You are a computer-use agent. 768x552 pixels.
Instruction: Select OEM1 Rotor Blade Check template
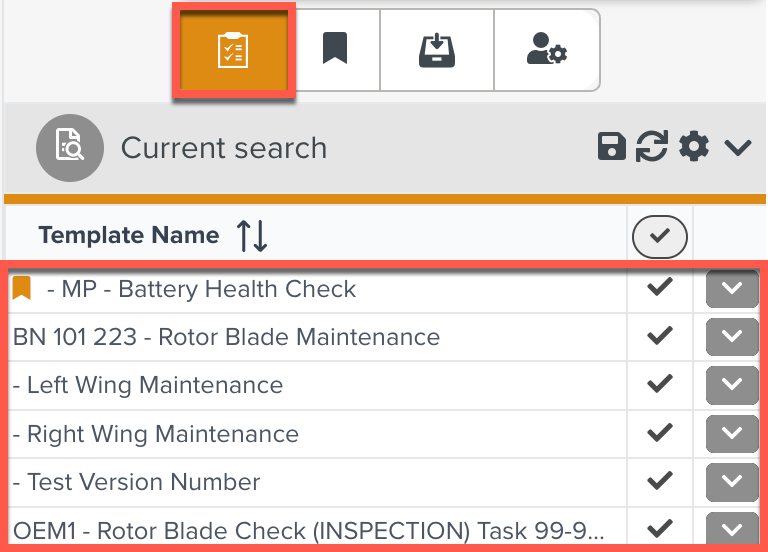point(308,530)
